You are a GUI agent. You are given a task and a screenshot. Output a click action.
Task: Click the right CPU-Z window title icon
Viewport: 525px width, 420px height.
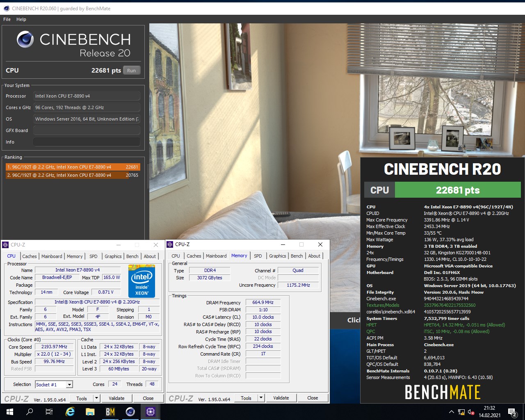[x=170, y=244]
